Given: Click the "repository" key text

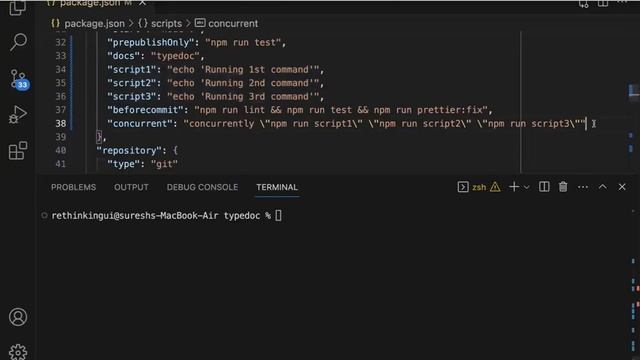Looking at the screenshot, I should click(129, 150).
